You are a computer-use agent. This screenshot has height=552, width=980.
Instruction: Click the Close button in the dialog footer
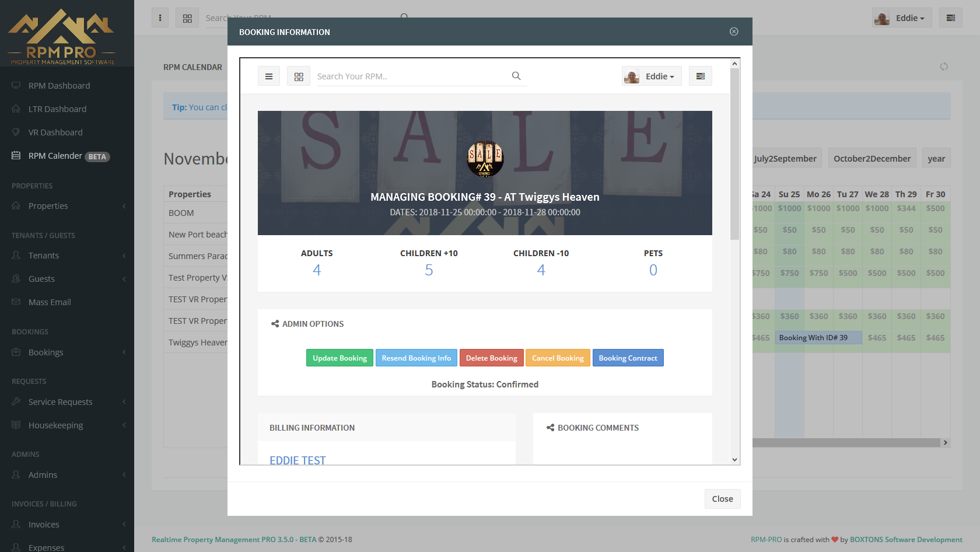coord(722,499)
